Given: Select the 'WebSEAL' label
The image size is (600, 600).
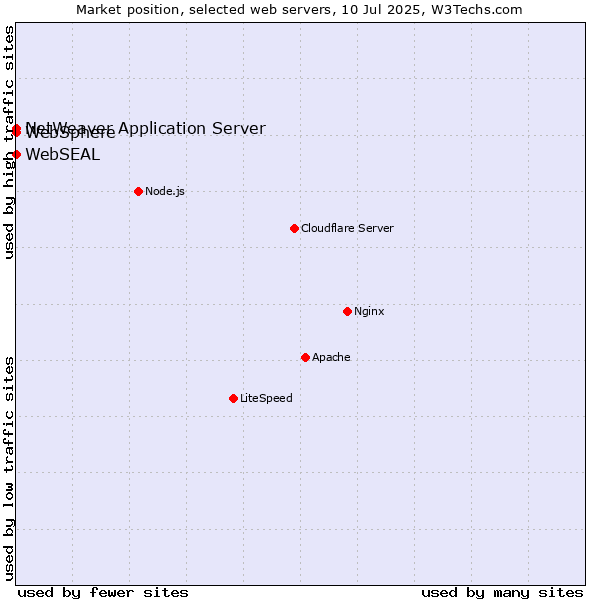Looking at the screenshot, I should tap(63, 155).
